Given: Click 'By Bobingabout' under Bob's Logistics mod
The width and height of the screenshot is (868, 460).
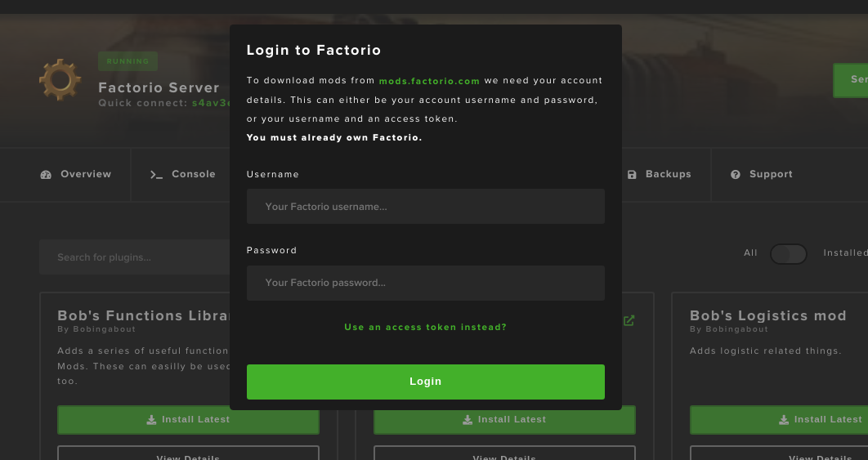Looking at the screenshot, I should tap(728, 328).
